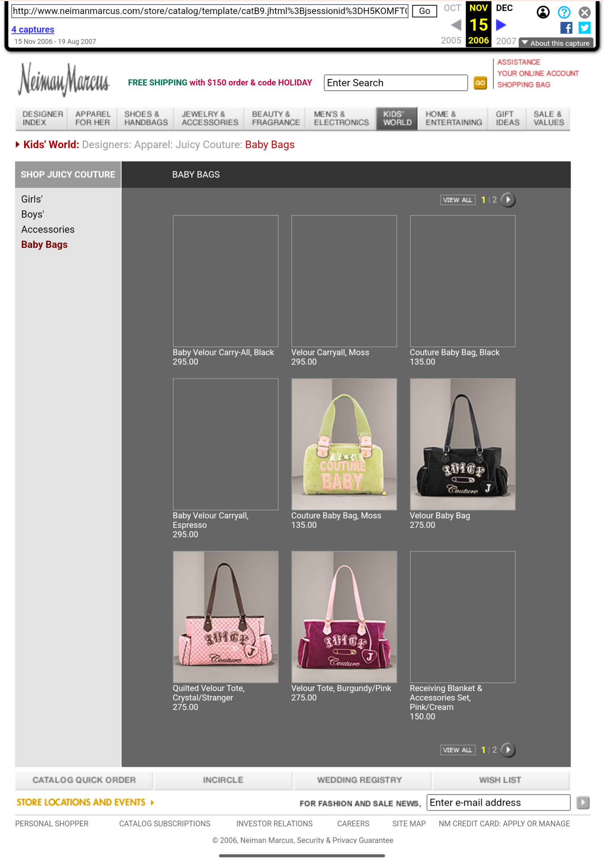
Task: Share capture via Facebook icon
Action: 566,28
